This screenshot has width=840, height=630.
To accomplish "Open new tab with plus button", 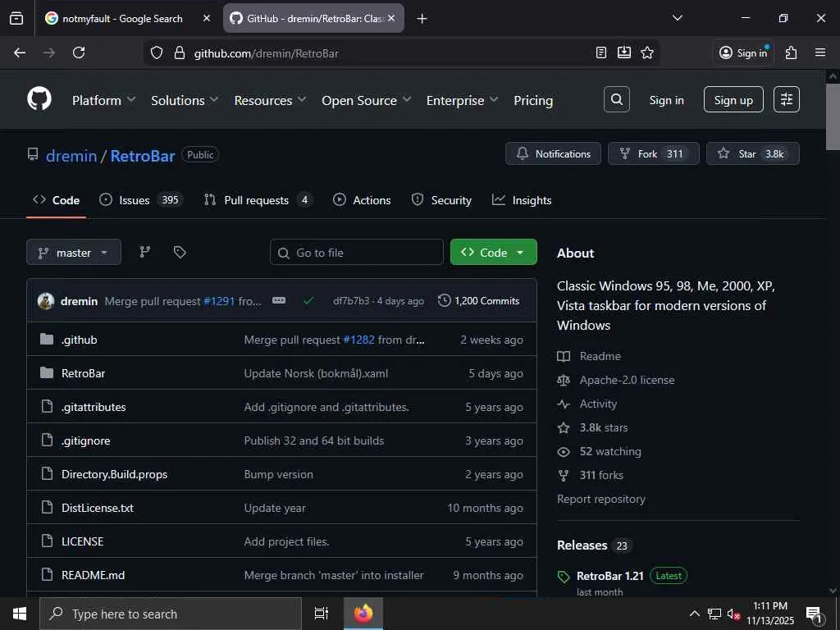I will tap(422, 19).
